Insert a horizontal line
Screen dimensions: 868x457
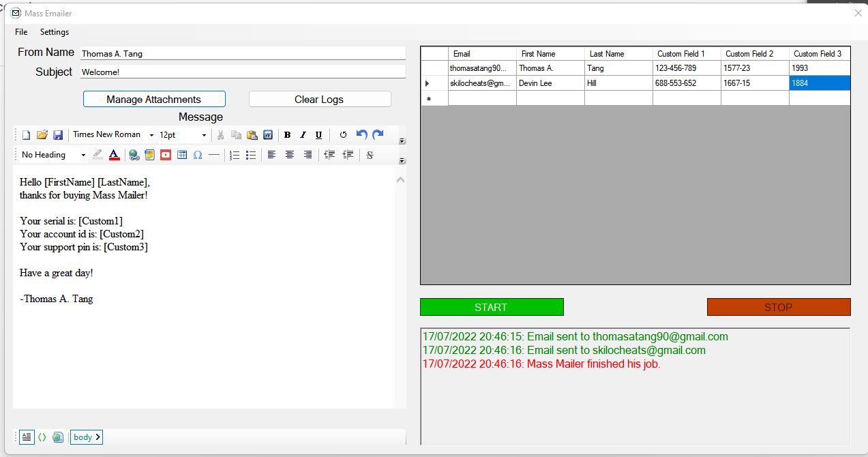[x=214, y=155]
